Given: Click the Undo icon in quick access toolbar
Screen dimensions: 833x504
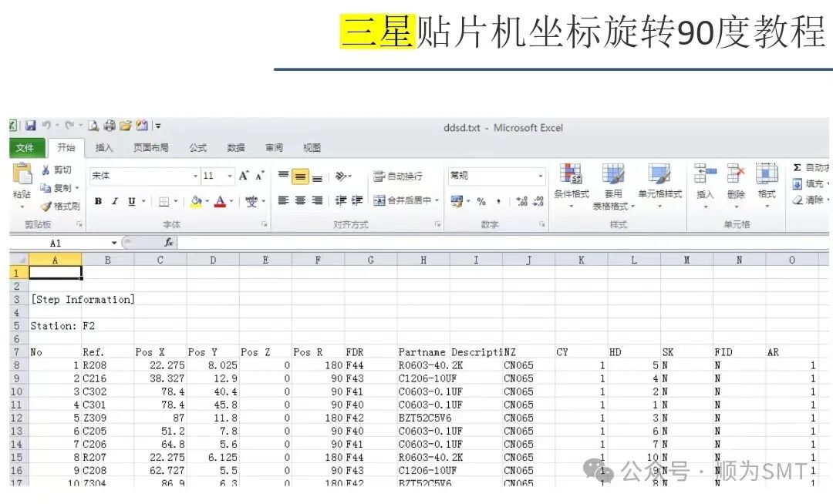Looking at the screenshot, I should pos(46,126).
